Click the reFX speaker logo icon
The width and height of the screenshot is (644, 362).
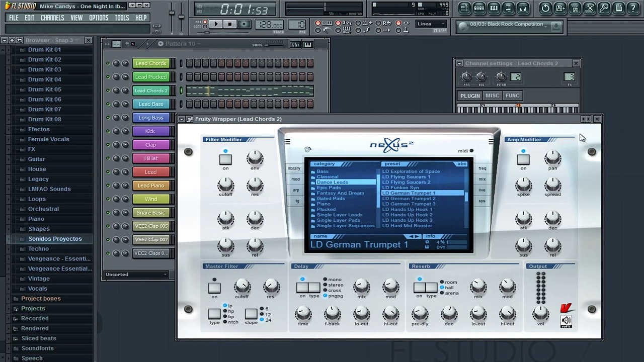click(x=567, y=321)
